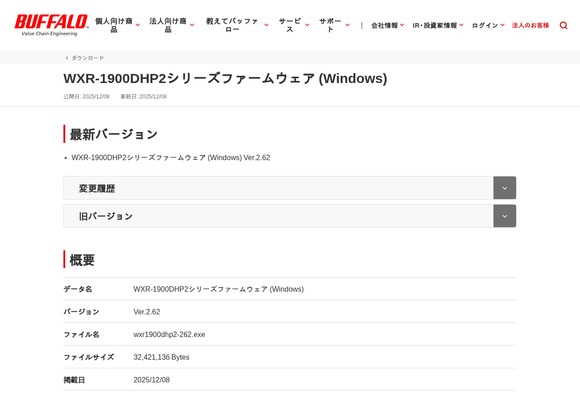Open 教えてバッファロー menu
The height and width of the screenshot is (396, 580).
pos(237,25)
